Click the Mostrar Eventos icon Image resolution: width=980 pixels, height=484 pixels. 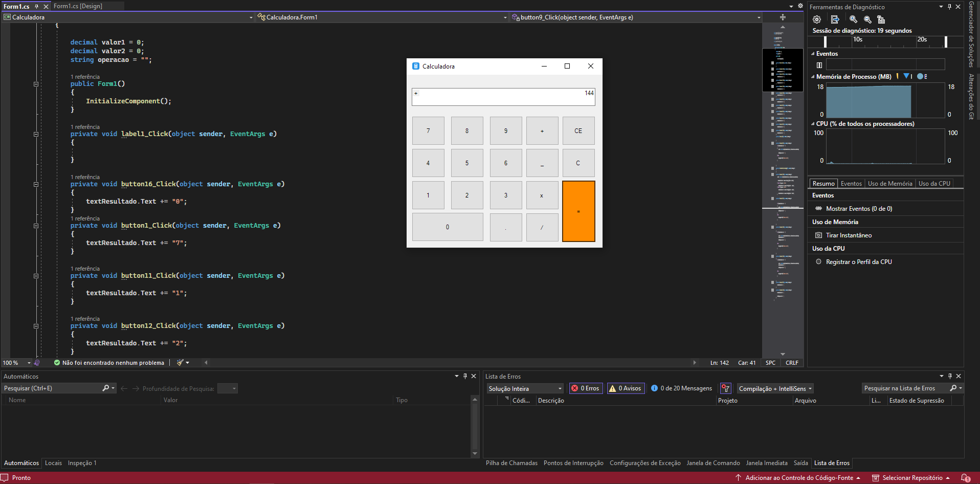818,208
